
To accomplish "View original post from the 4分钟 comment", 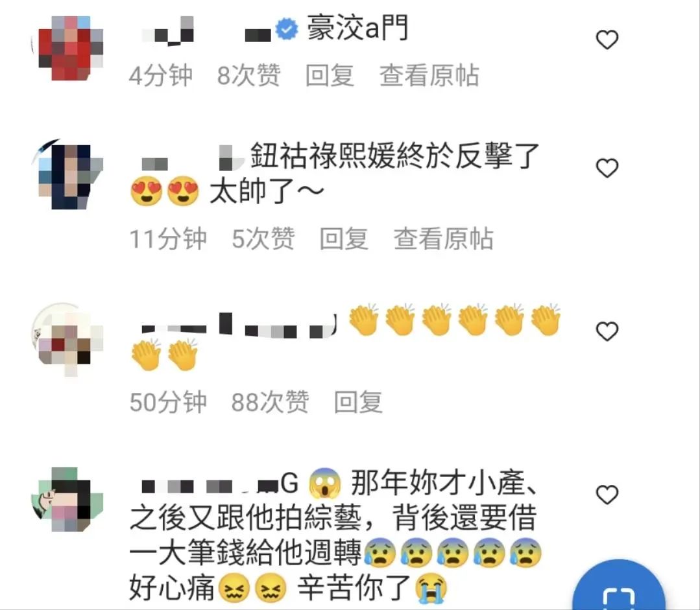I will [429, 75].
